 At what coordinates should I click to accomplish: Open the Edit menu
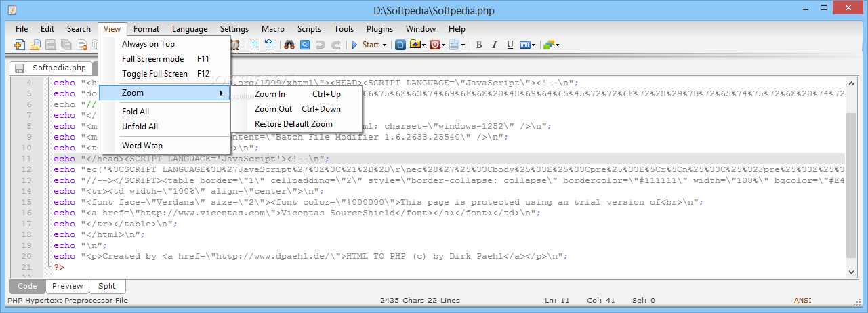47,29
